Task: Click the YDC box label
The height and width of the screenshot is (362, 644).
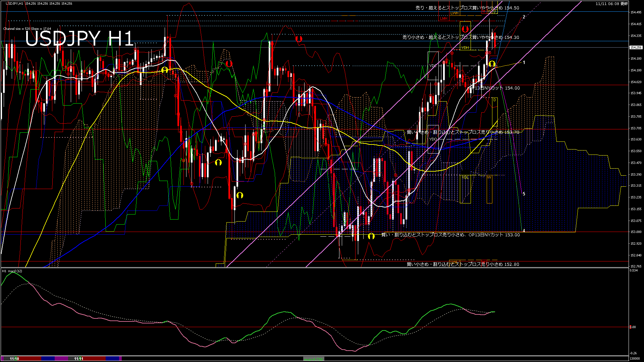Action: click(x=433, y=66)
